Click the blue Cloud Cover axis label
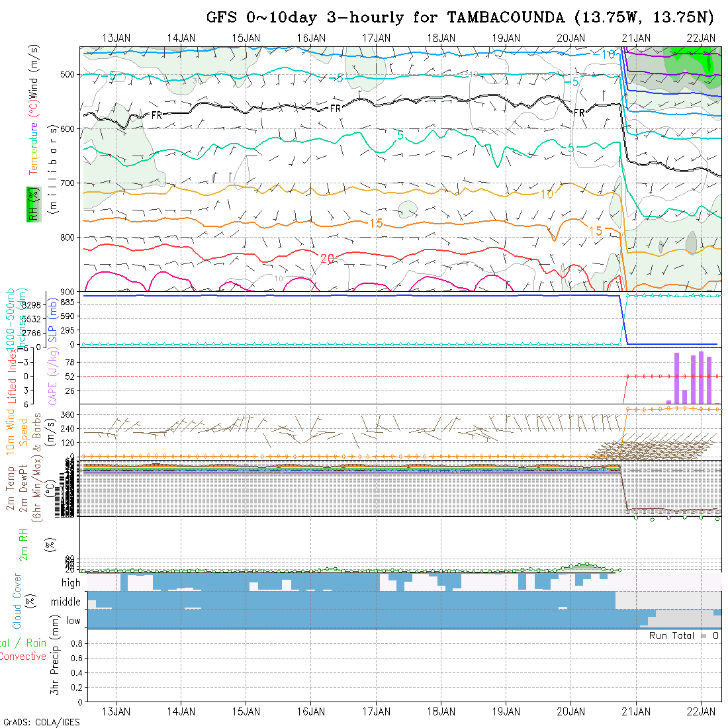This screenshot has width=728, height=728. [x=17, y=602]
